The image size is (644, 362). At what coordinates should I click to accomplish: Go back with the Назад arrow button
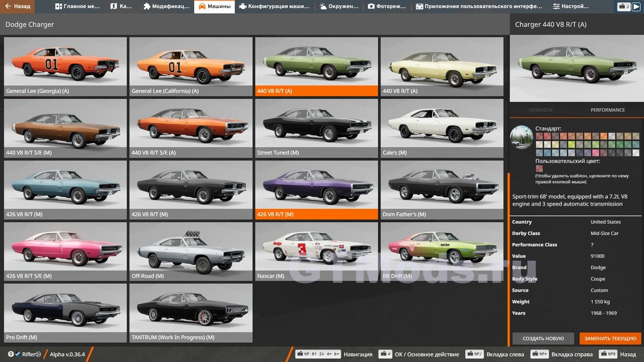pos(17,7)
